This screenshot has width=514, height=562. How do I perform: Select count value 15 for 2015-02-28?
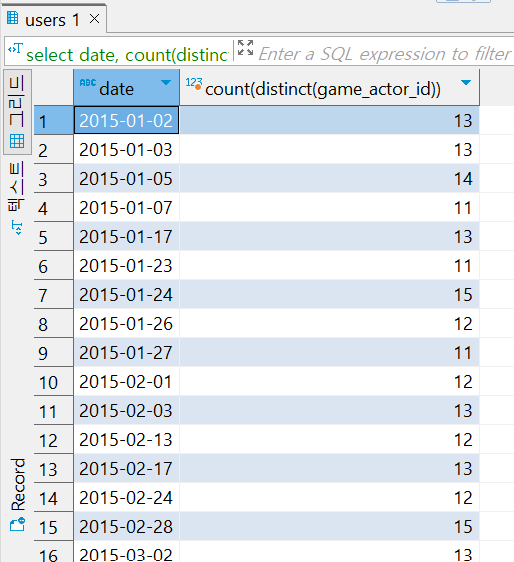coord(329,527)
